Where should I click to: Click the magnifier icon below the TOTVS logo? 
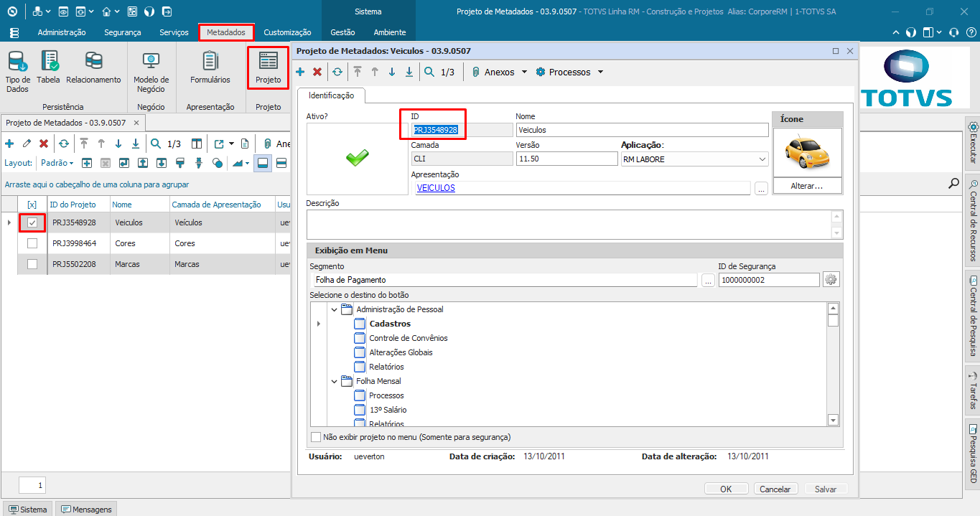(x=953, y=184)
